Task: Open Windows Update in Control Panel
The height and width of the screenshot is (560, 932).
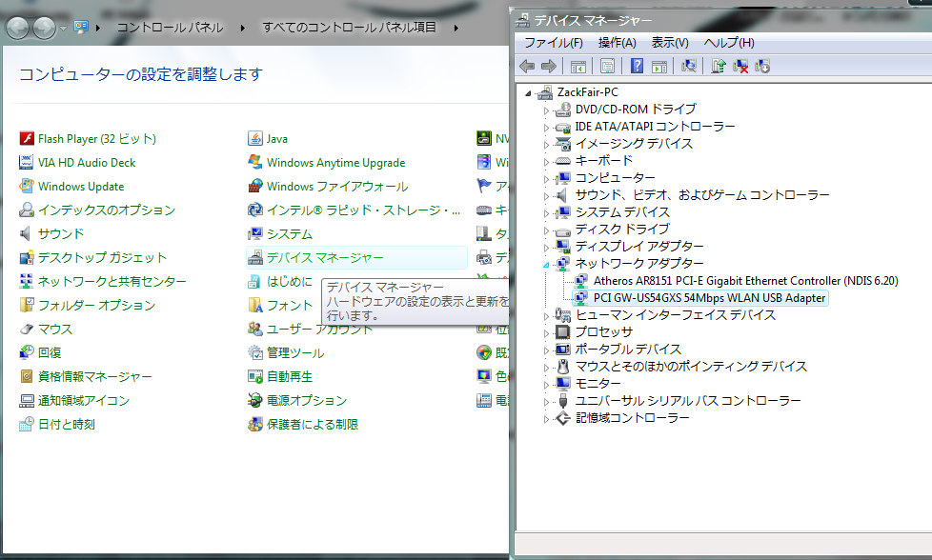Action: tap(71, 187)
